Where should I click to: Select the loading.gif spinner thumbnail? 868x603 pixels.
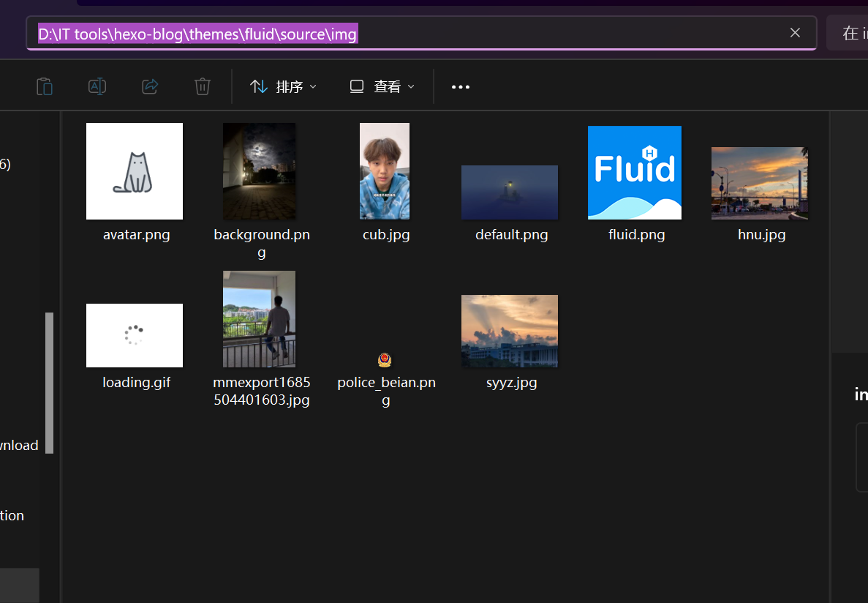[x=135, y=335]
